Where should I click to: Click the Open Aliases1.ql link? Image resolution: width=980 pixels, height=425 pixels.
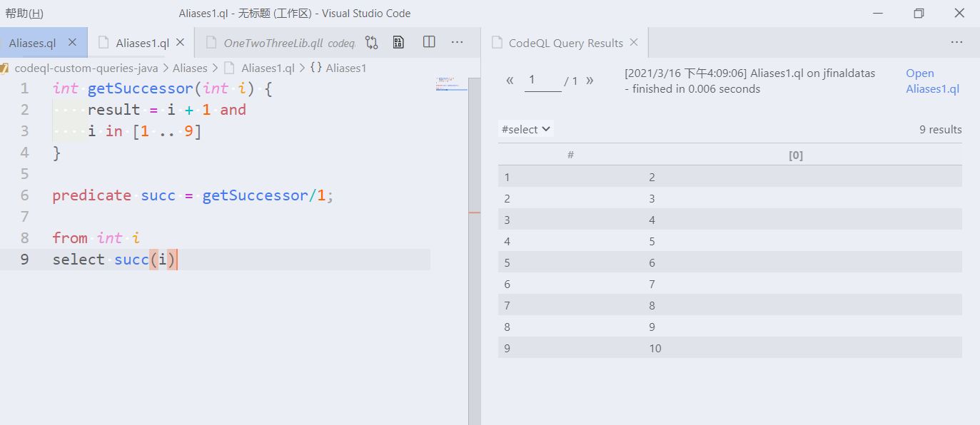(932, 81)
